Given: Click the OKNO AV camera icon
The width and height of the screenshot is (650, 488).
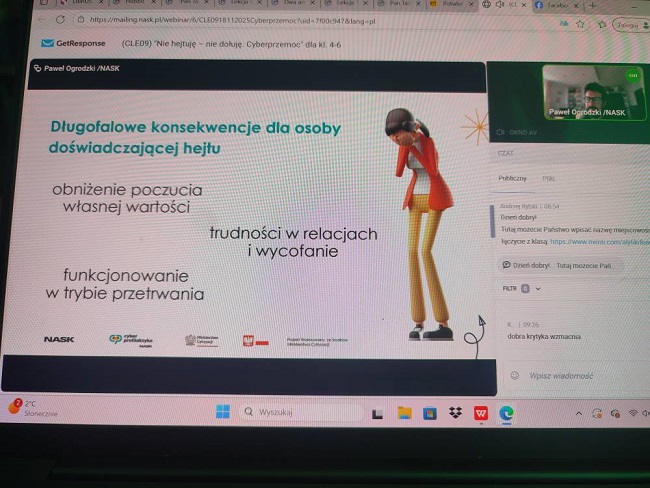Looking at the screenshot, I should [500, 131].
